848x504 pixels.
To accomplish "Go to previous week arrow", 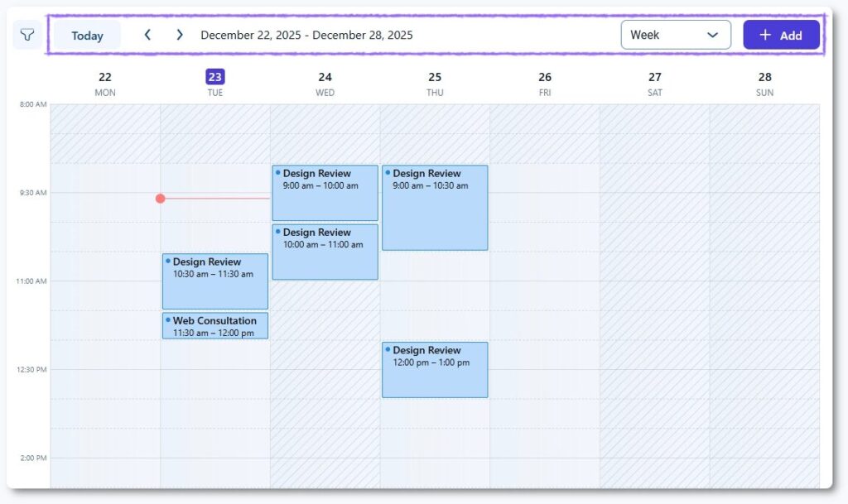I will click(147, 35).
